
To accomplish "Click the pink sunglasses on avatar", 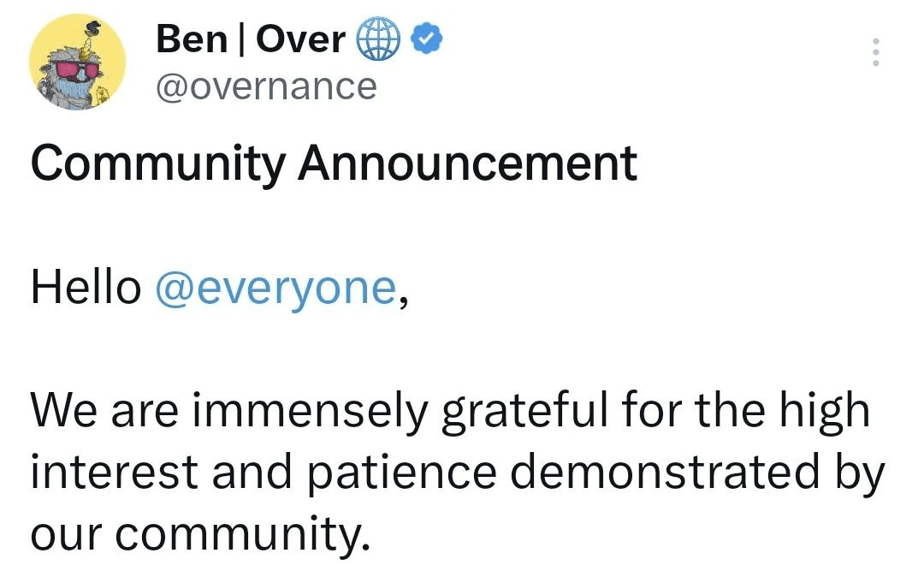I will point(77,71).
